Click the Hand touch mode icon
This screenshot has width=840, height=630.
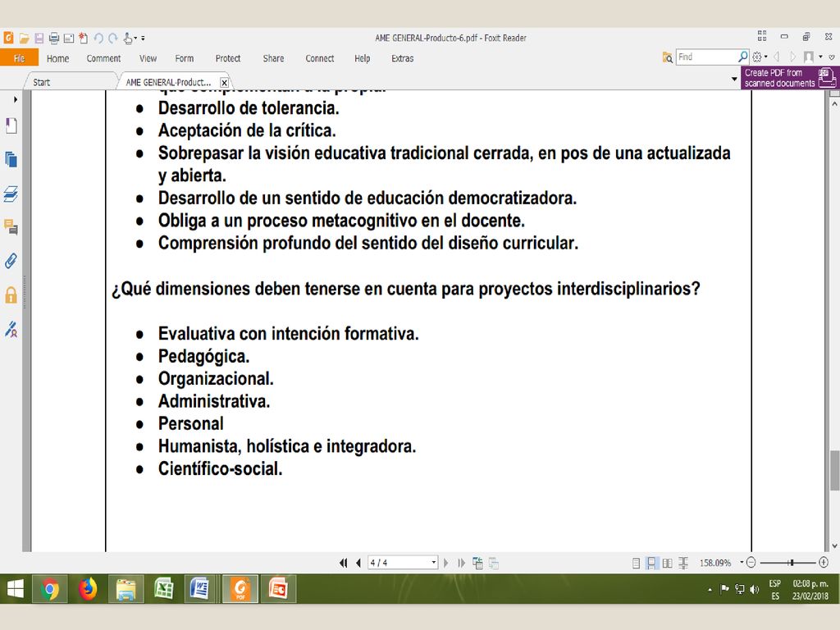pyautogui.click(x=127, y=38)
